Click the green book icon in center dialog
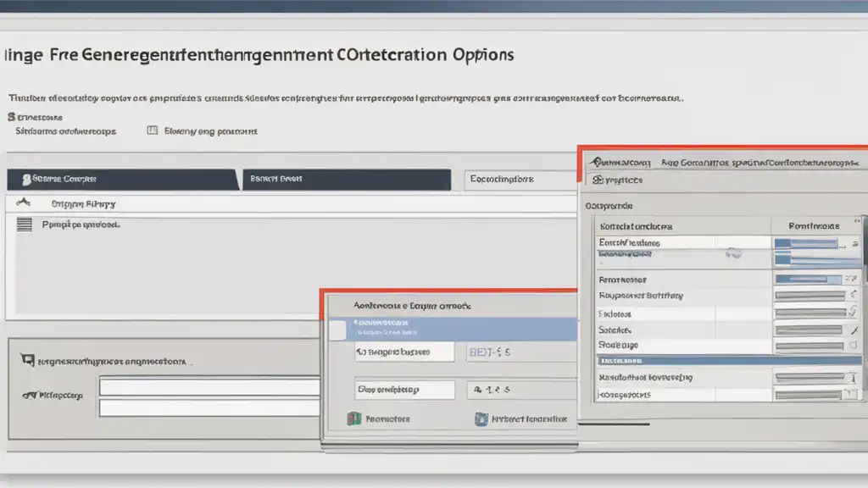Viewport: 868px width, 488px height. [x=355, y=419]
